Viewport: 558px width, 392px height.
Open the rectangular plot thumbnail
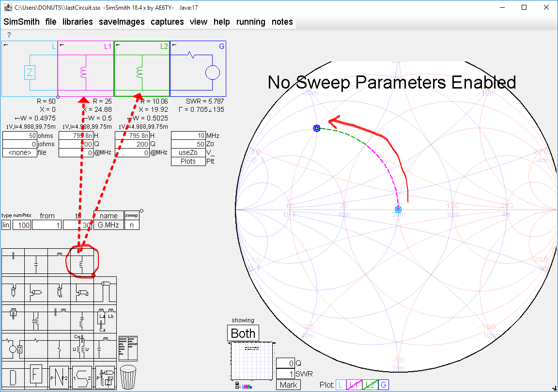(x=252, y=361)
